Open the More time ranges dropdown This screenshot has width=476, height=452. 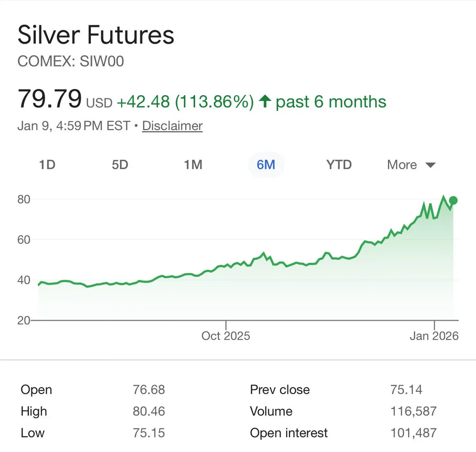pos(402,165)
